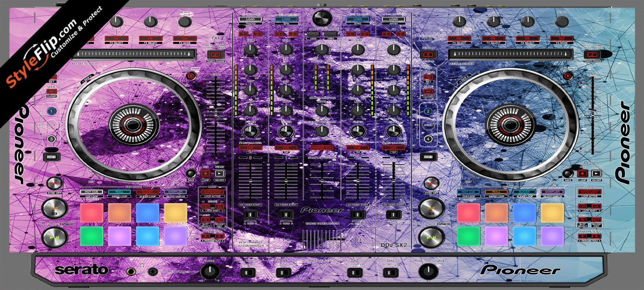Tap the green performance pad on left deck
The width and height of the screenshot is (644, 290).
point(91,236)
